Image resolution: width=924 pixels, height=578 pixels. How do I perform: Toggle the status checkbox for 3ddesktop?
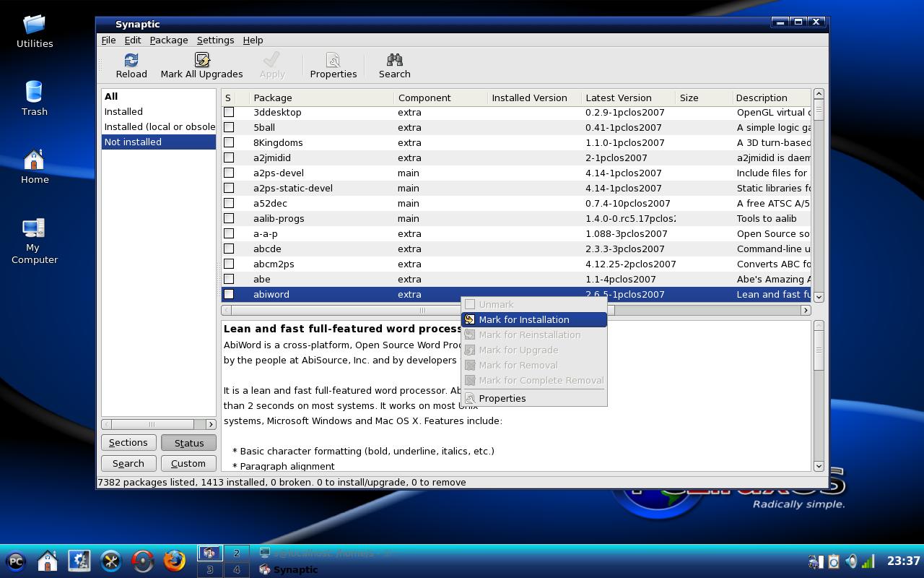229,112
